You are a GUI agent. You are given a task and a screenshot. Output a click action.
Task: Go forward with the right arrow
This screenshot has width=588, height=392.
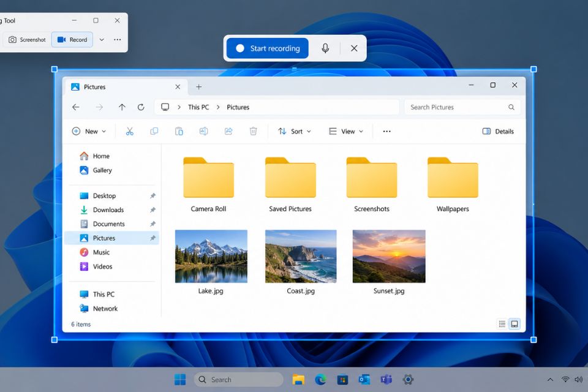[x=99, y=107]
